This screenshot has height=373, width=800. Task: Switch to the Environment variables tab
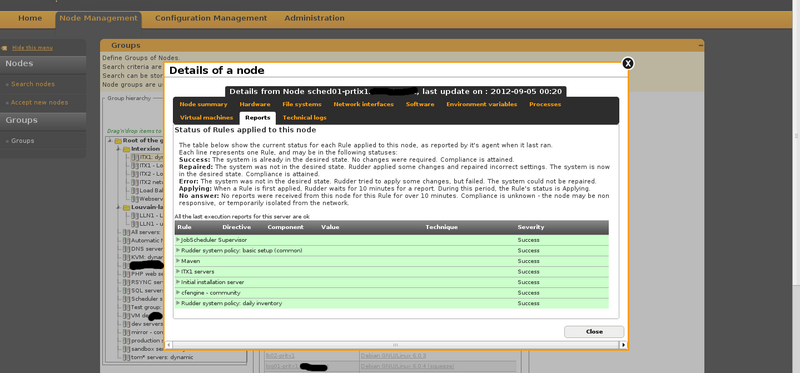pos(482,104)
